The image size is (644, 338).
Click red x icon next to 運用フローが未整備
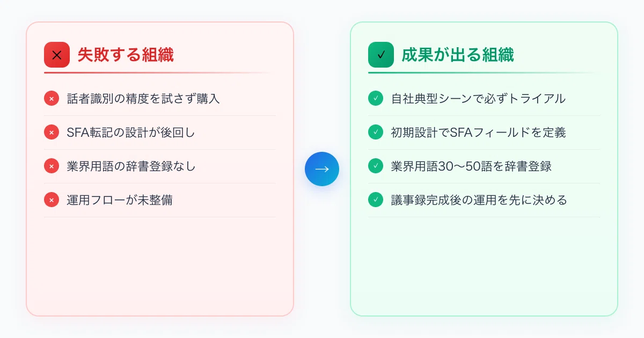[x=52, y=200]
